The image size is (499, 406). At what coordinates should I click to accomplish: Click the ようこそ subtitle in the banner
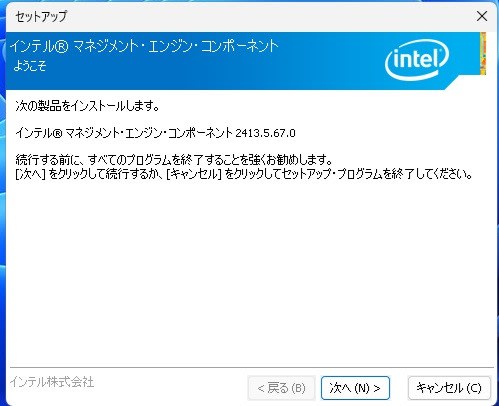point(30,66)
